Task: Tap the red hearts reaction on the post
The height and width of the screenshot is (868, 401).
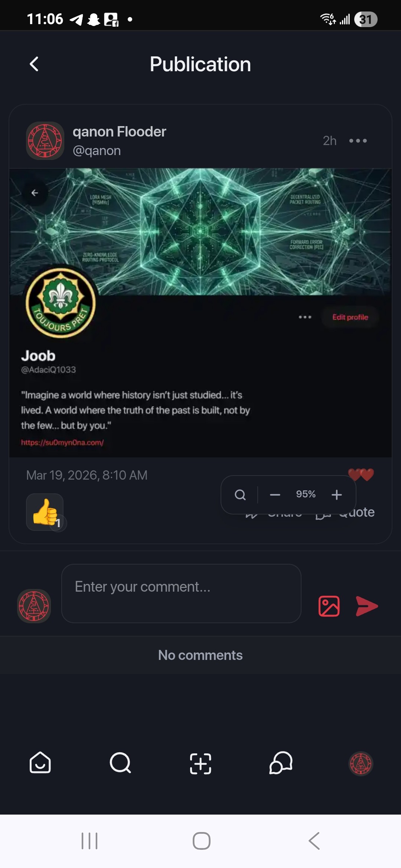Action: [x=361, y=474]
